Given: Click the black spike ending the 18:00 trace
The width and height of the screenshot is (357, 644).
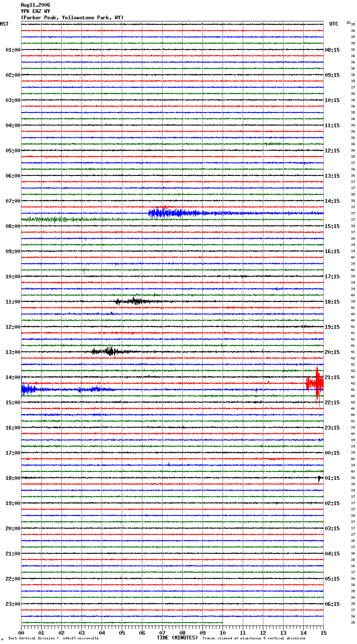Looking at the screenshot, I should (320, 478).
